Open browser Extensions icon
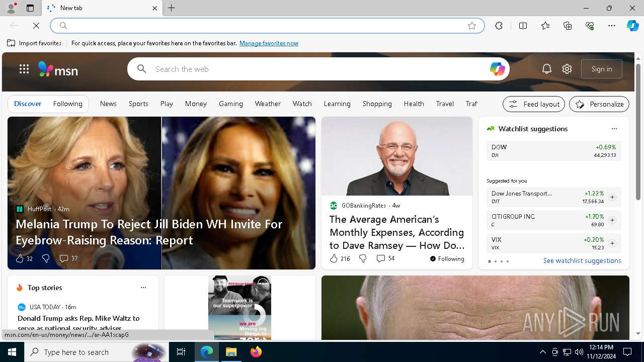 499,26
